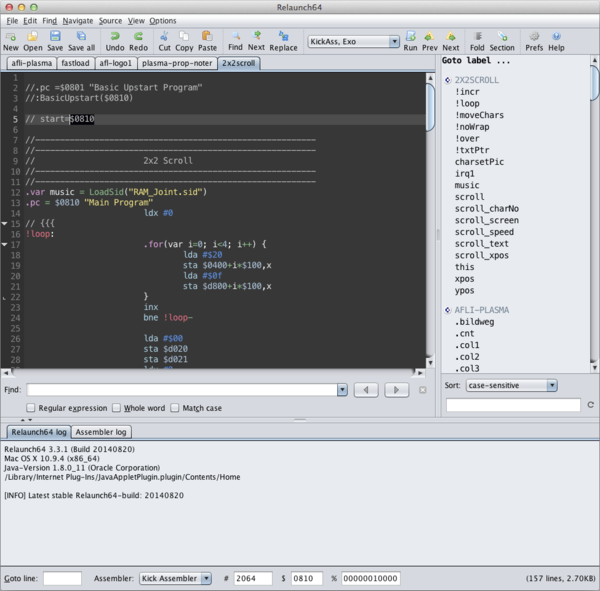Enable the Regular expression checkbox

31,408
